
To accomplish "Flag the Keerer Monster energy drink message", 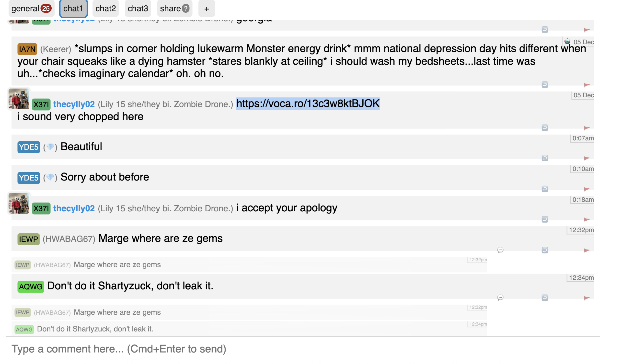I will pyautogui.click(x=587, y=85).
